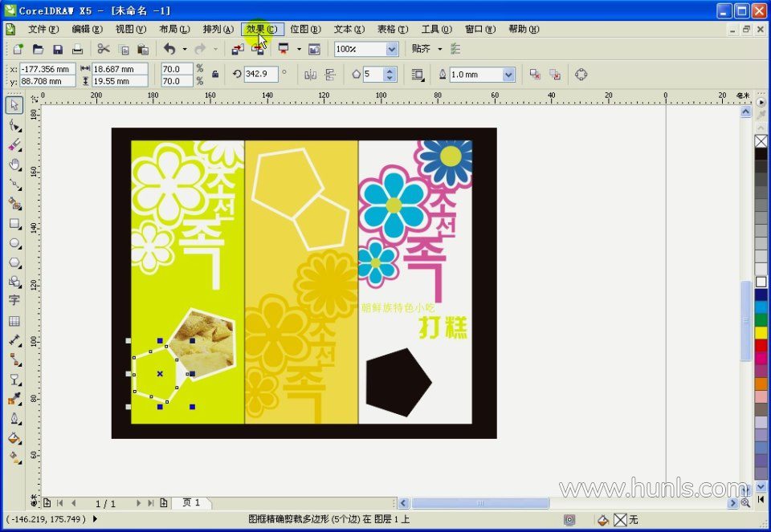Switch to the 页 1 page tab

tap(192, 503)
